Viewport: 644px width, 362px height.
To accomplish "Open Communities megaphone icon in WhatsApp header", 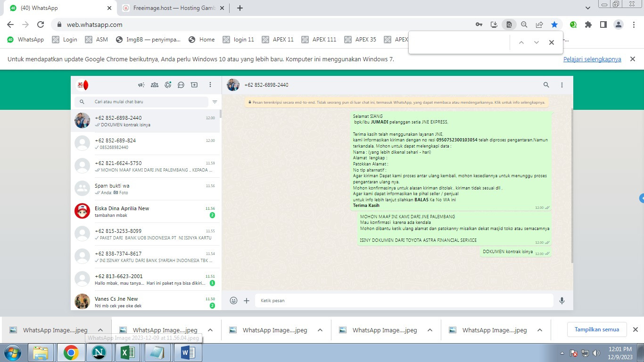I will 141,85.
